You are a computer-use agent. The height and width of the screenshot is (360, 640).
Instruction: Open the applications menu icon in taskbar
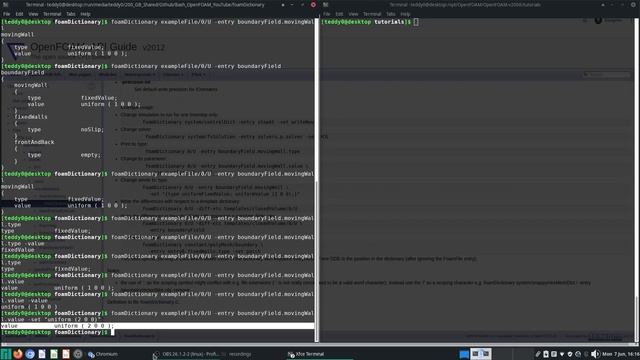coord(6,354)
